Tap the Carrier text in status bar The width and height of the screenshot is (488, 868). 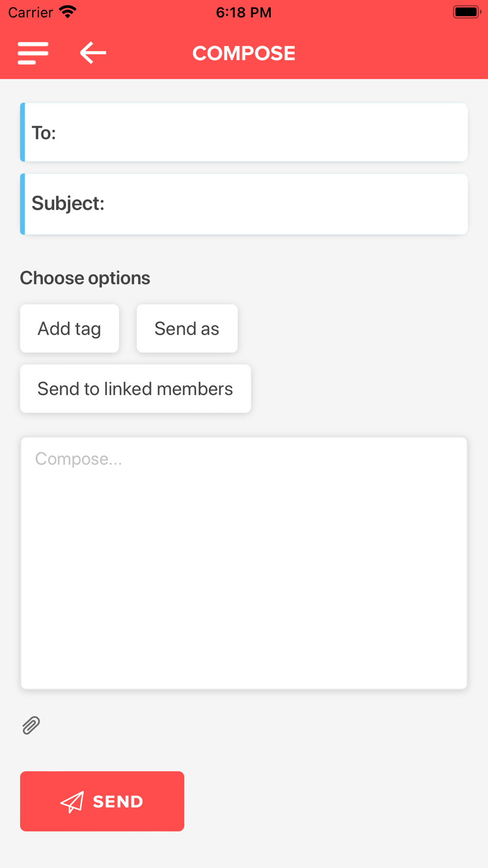point(30,12)
